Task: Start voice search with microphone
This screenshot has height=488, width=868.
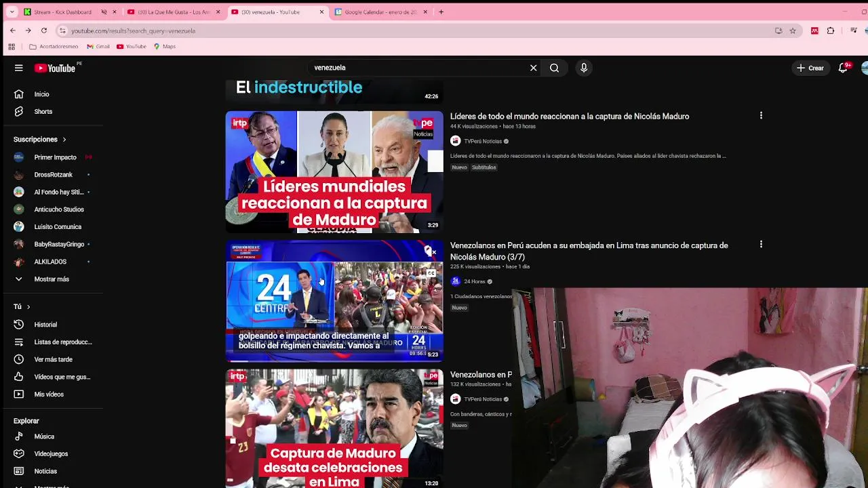Action: (x=584, y=68)
